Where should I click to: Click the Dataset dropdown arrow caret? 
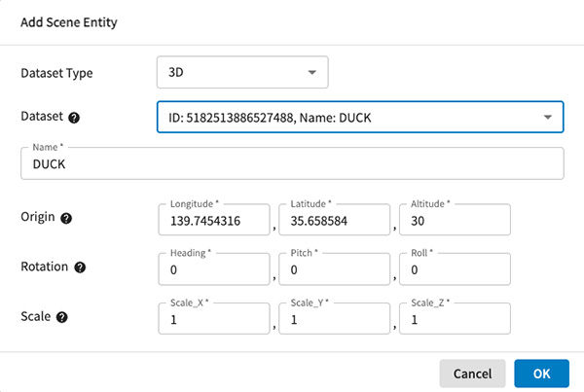[x=547, y=118]
